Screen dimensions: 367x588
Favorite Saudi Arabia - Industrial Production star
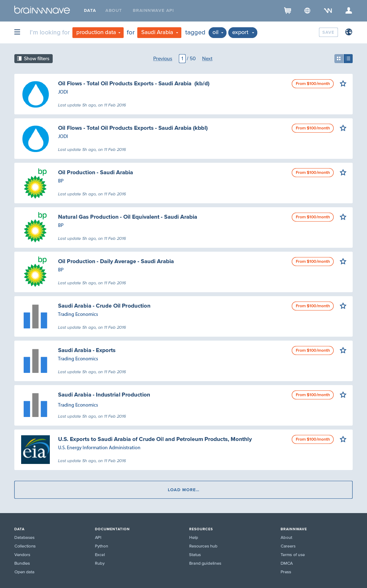(343, 395)
